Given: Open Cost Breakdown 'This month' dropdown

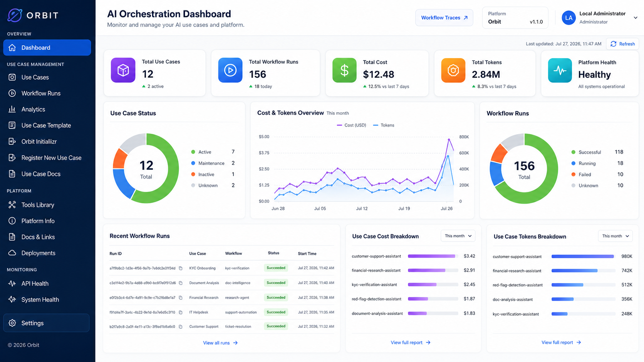Looking at the screenshot, I should (x=458, y=236).
